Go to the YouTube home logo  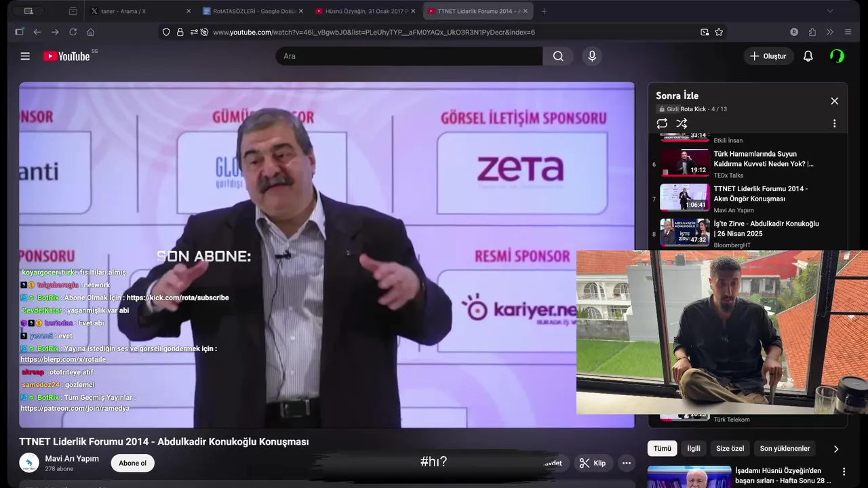click(66, 56)
